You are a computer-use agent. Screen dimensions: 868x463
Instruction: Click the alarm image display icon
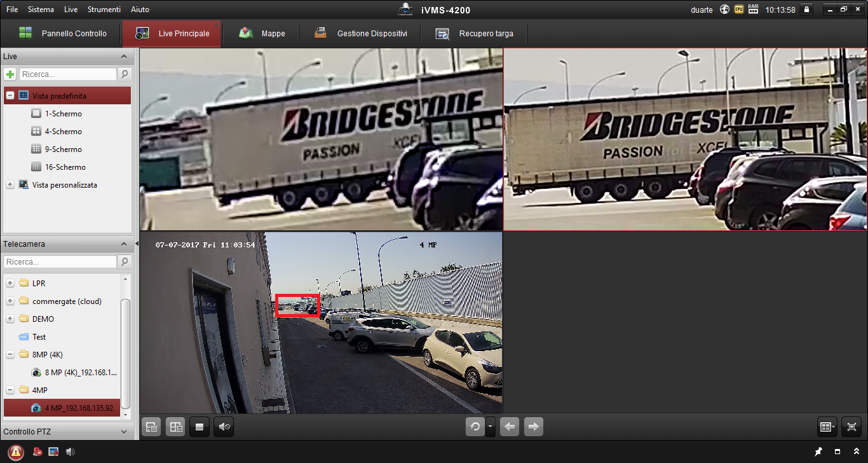[54, 452]
